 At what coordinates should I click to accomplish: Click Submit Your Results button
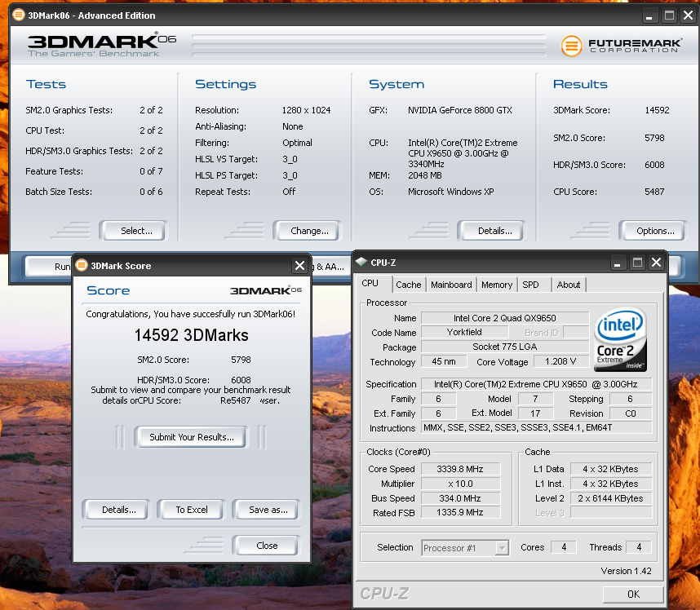pos(191,437)
